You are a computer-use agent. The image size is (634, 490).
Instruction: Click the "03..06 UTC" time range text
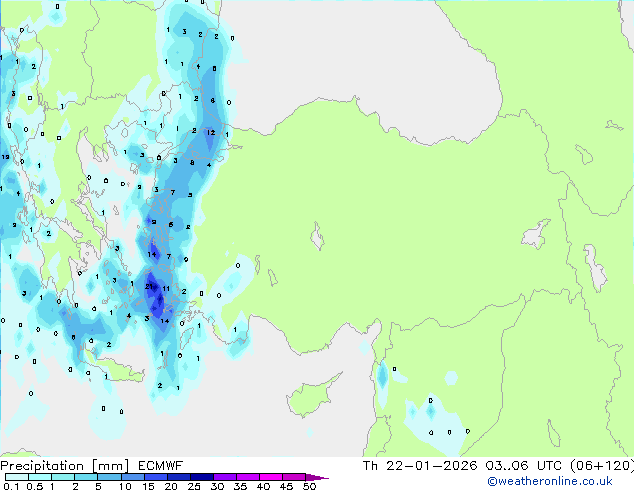523,466
